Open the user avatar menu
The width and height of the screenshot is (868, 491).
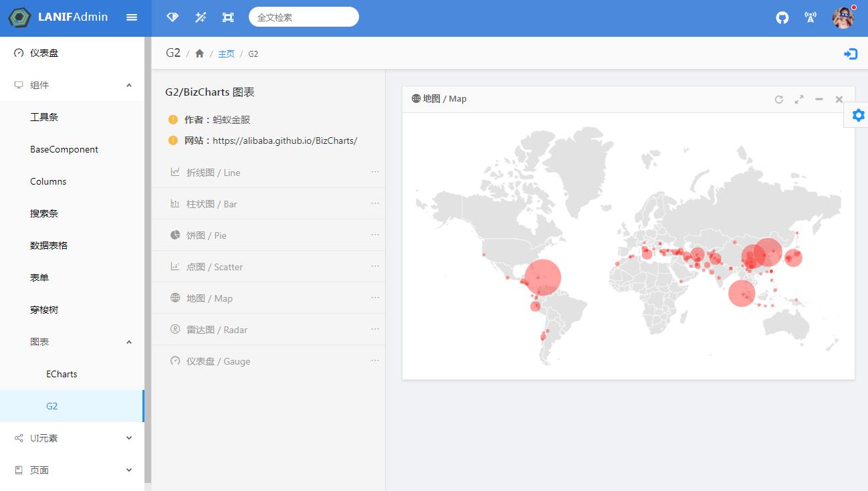coord(843,18)
